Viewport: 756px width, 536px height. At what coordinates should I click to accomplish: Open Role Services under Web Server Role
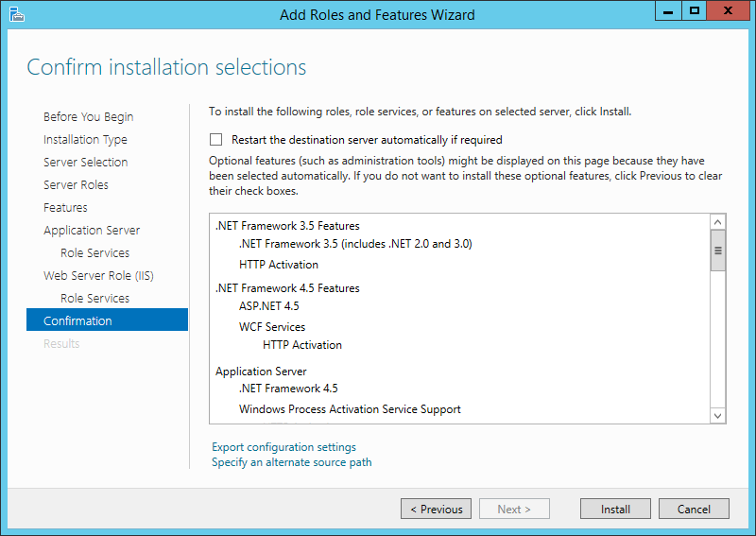tap(95, 298)
